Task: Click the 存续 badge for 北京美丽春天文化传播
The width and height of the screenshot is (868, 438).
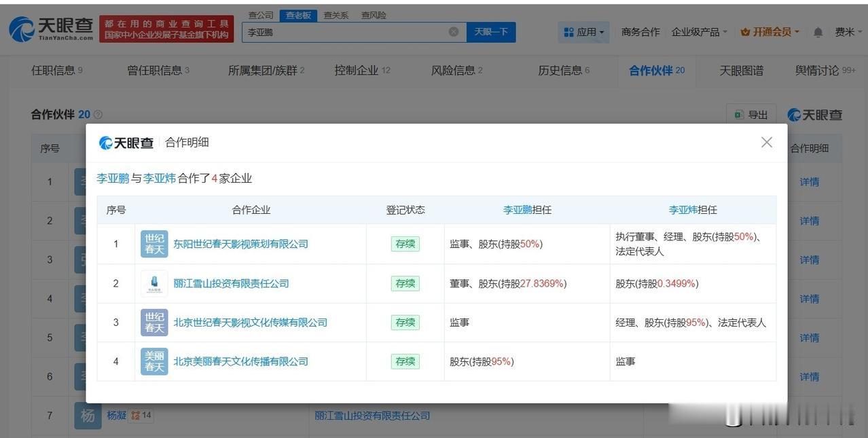Action: click(x=405, y=361)
